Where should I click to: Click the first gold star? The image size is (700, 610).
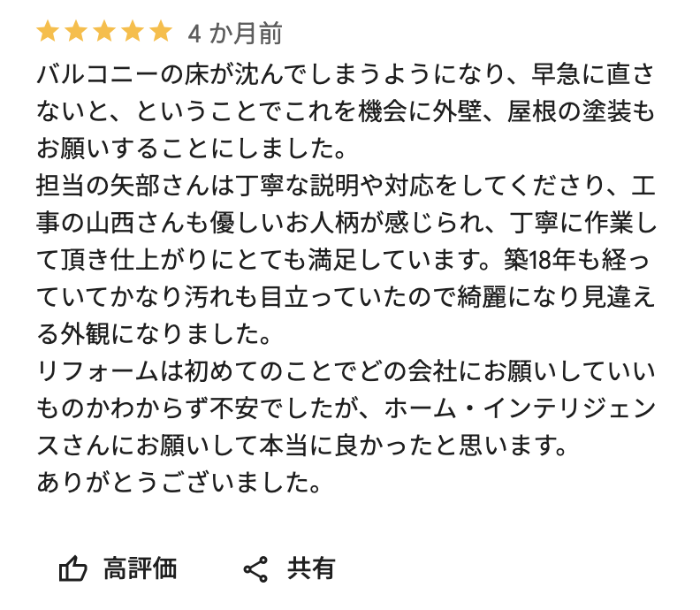pyautogui.click(x=48, y=33)
